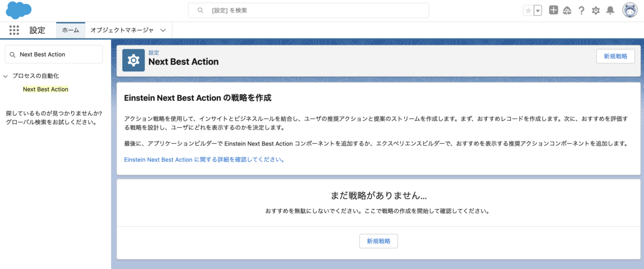
Task: Click 新規戦略 button in the page header
Action: point(616,56)
